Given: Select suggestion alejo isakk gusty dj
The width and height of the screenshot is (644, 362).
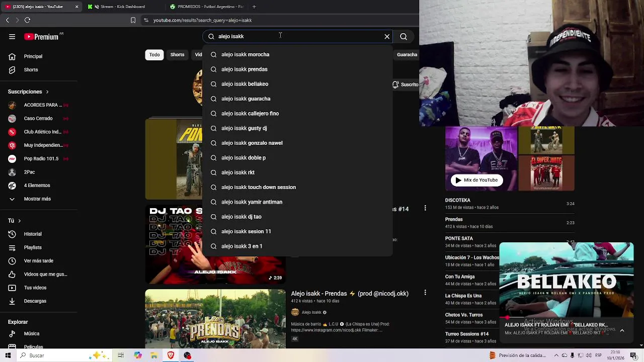Looking at the screenshot, I should click(297, 128).
